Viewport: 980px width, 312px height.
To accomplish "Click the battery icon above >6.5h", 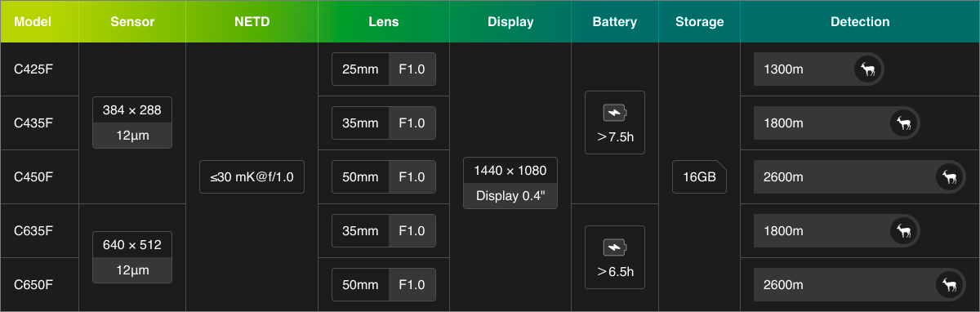I will [x=615, y=247].
